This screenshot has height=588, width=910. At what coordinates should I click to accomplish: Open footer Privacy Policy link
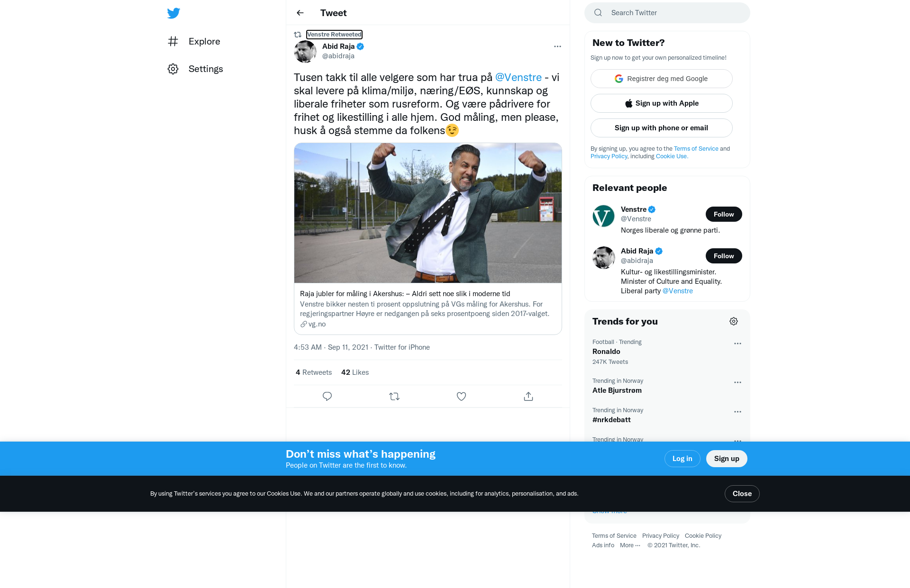coord(660,536)
